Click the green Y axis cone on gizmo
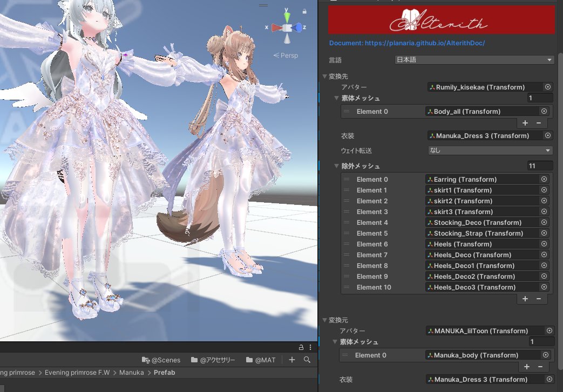 287,17
